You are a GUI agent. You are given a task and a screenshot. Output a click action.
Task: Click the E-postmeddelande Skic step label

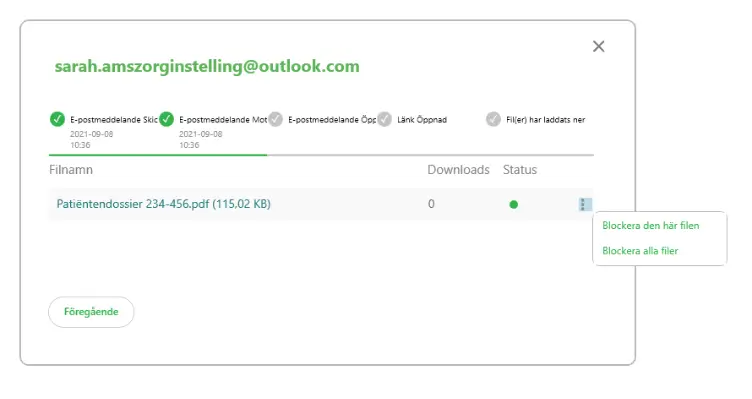(x=114, y=120)
